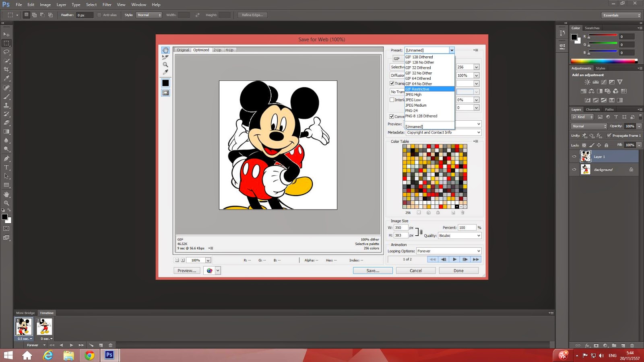This screenshot has height=362, width=644.
Task: Click the Cancel button
Action: click(x=416, y=271)
